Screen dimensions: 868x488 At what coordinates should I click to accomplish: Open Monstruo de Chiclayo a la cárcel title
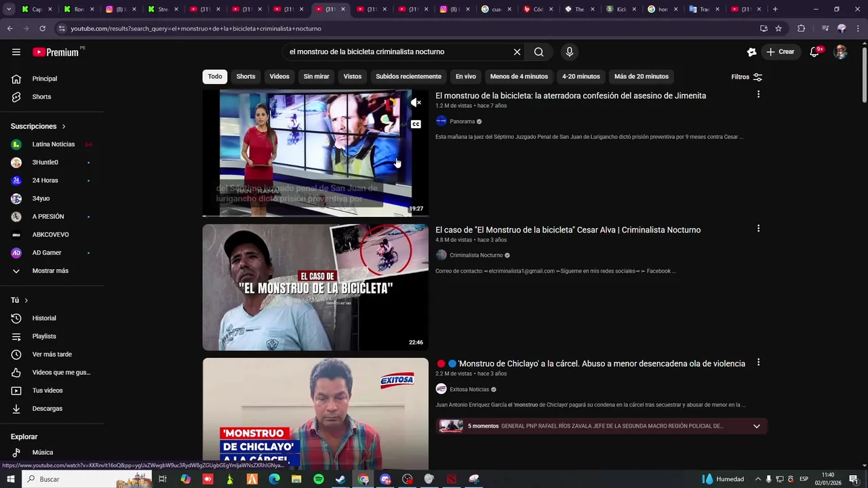tap(590, 363)
